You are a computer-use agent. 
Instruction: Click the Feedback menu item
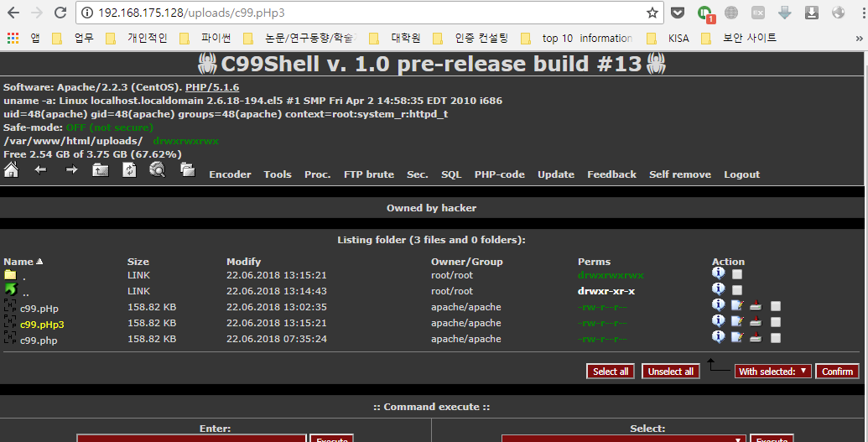[x=611, y=174]
